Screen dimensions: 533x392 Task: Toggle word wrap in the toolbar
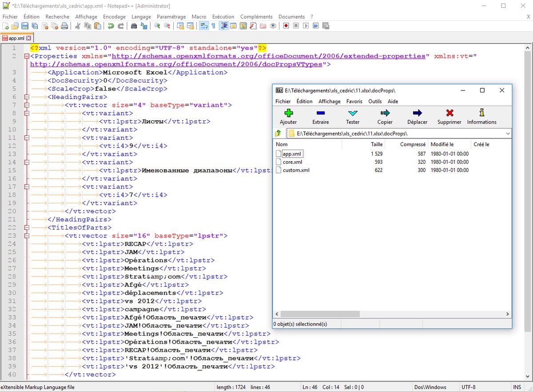[x=204, y=26]
